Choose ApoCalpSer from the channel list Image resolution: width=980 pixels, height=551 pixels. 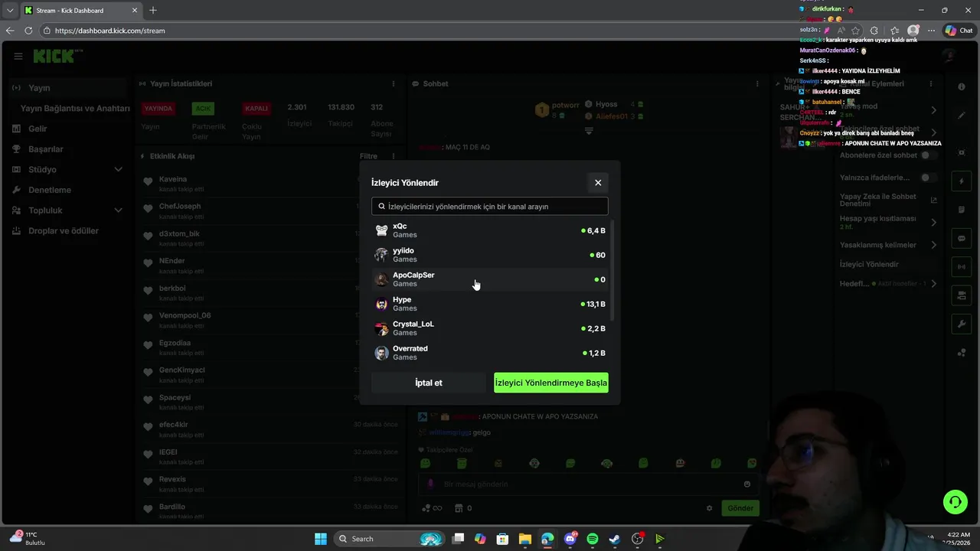(490, 279)
